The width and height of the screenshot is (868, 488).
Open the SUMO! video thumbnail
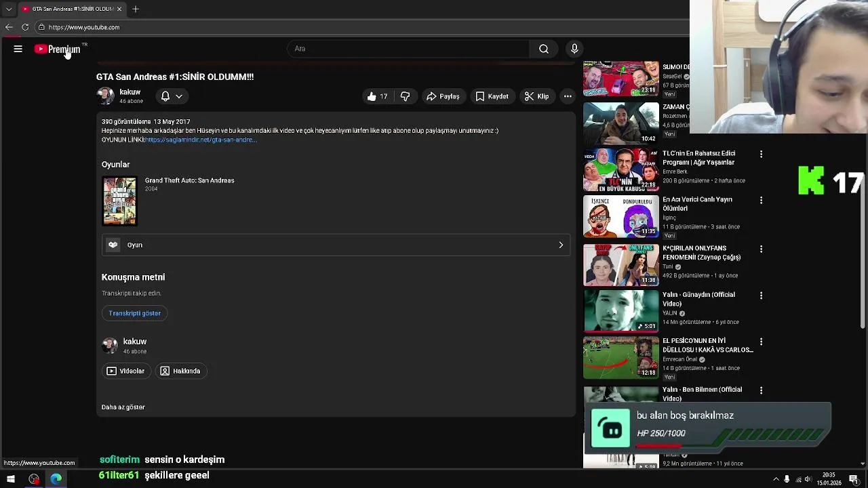coord(621,78)
